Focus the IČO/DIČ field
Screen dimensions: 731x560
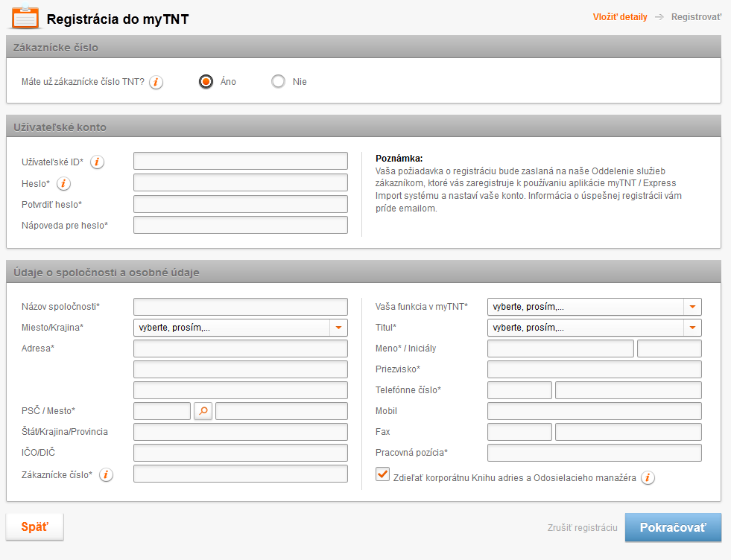241,453
